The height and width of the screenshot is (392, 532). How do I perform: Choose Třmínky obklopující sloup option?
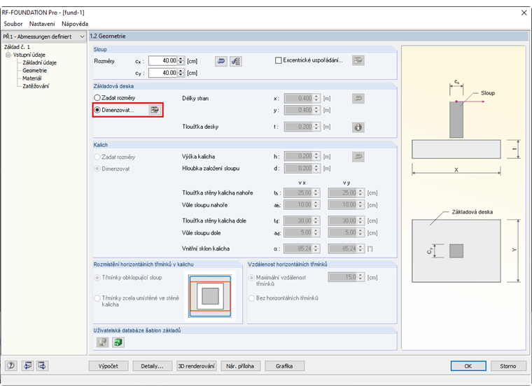(97, 278)
